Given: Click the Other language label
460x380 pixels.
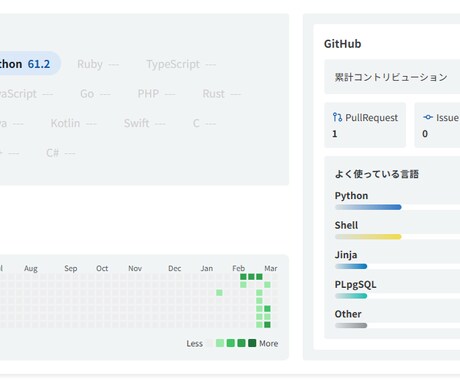Looking at the screenshot, I should point(348,314).
